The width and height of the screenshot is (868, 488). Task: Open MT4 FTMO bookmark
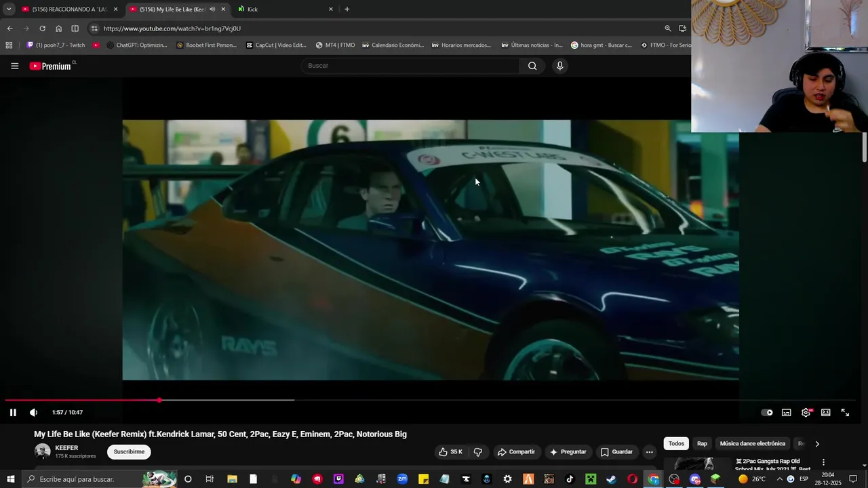point(335,45)
